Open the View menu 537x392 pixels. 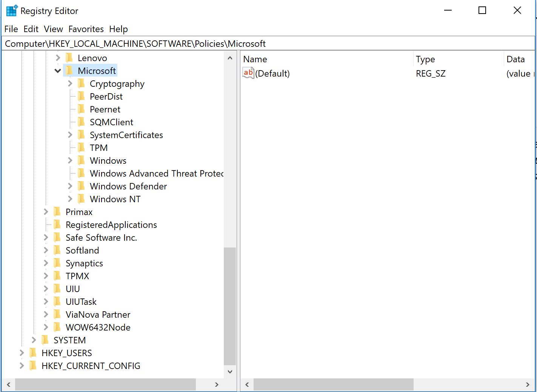53,29
